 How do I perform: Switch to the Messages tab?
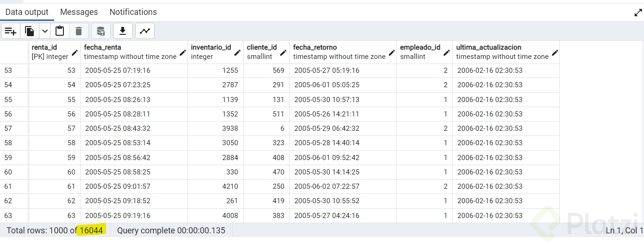79,12
